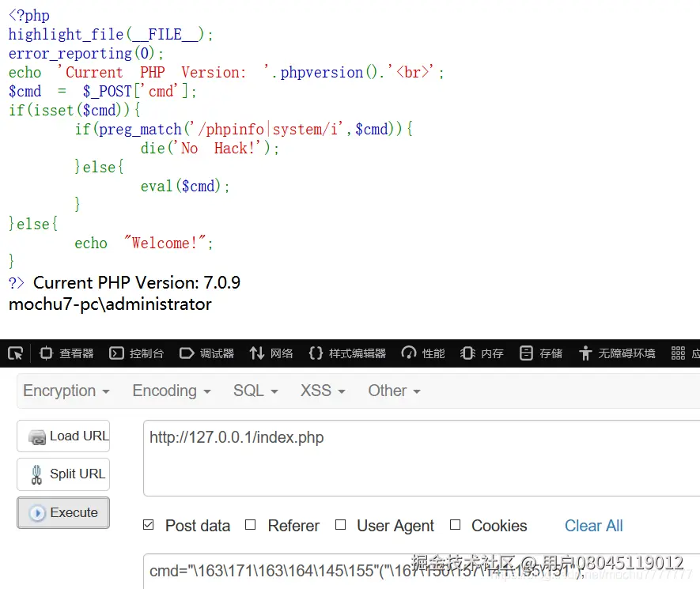Click the echo "Welcome!" code line
700x589 pixels.
[144, 244]
